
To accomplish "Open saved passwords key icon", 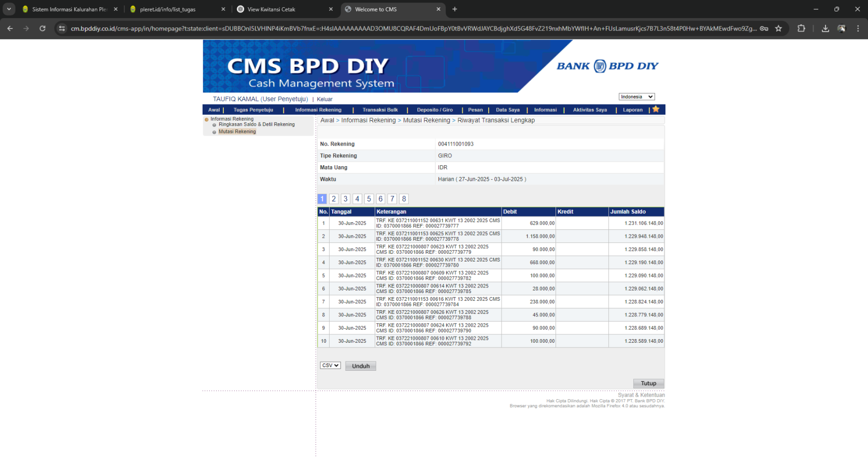I will [x=764, y=28].
